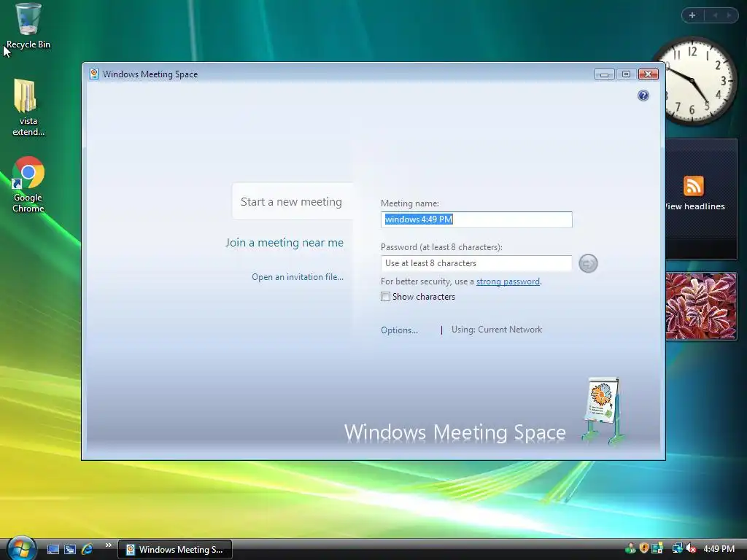Select Start a new meeting
Screen dimensions: 747x560
click(x=291, y=201)
